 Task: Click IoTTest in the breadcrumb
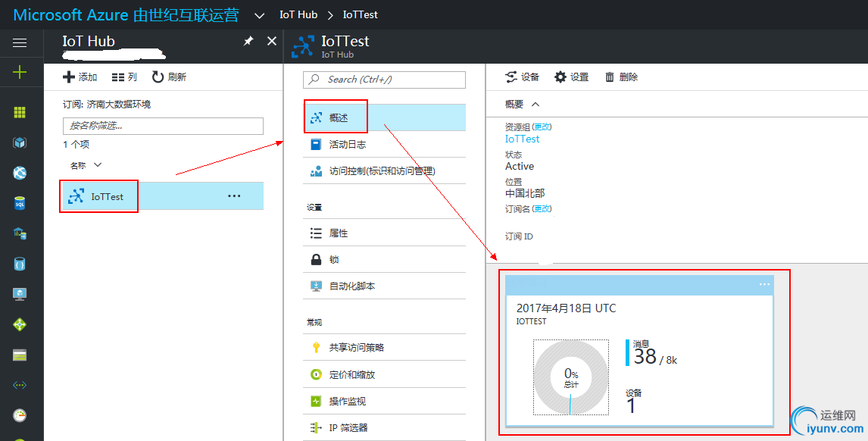click(x=361, y=15)
